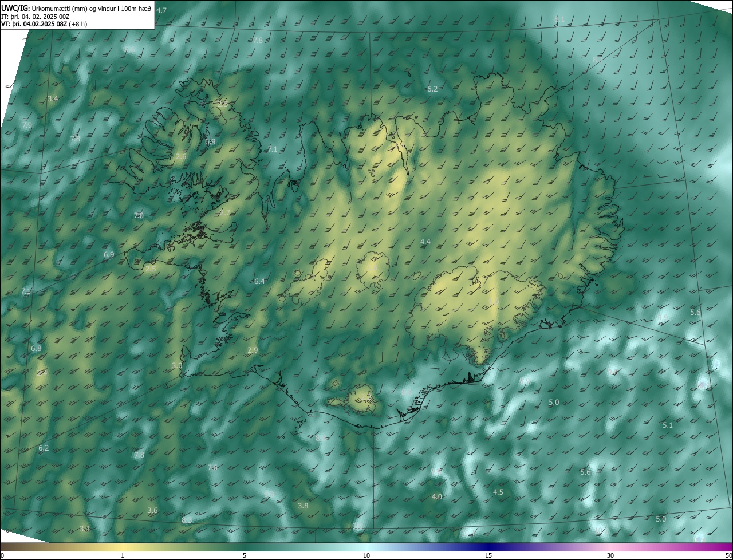Click the value 3.1 on the map
Viewport: 733px width, 560px height.
tap(85, 529)
